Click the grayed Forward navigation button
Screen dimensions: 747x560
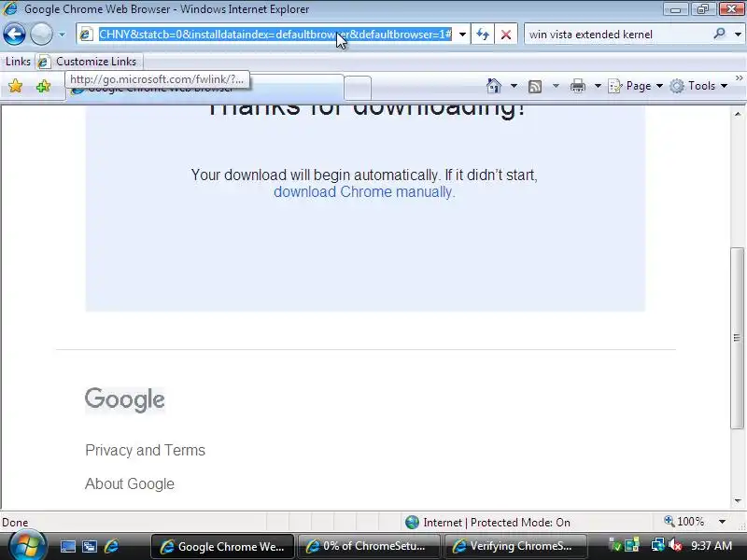pyautogui.click(x=41, y=35)
